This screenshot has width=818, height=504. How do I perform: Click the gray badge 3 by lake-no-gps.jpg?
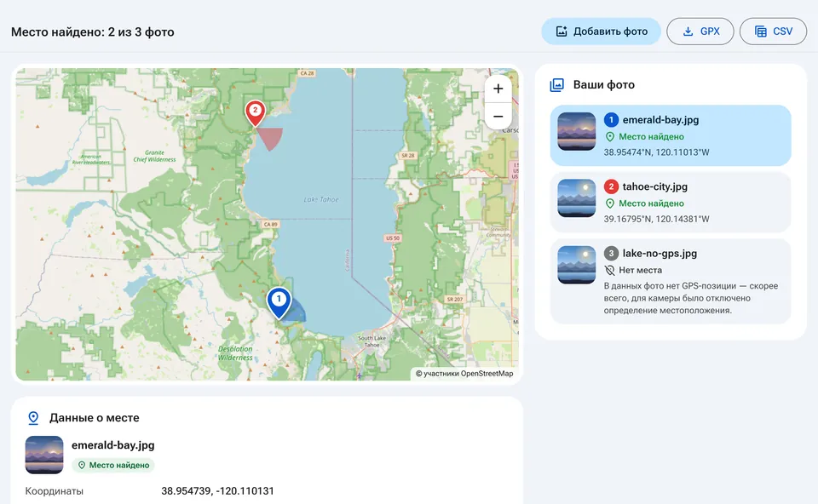[x=612, y=254]
